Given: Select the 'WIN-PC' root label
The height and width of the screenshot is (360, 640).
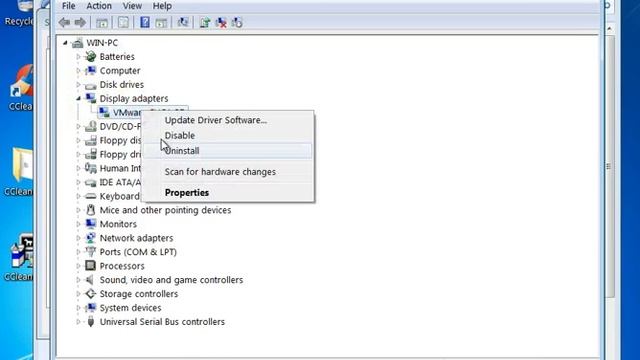Looking at the screenshot, I should click(102, 43).
